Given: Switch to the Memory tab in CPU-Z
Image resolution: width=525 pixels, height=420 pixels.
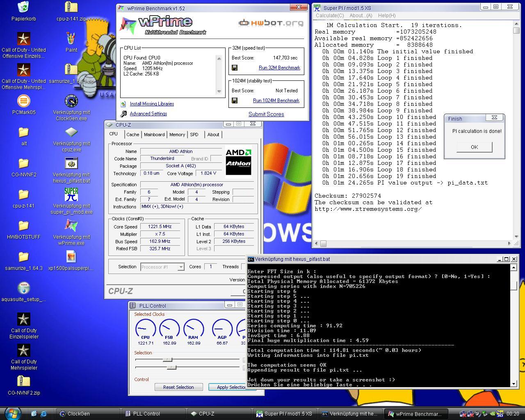Looking at the screenshot, I should pyautogui.click(x=177, y=135).
